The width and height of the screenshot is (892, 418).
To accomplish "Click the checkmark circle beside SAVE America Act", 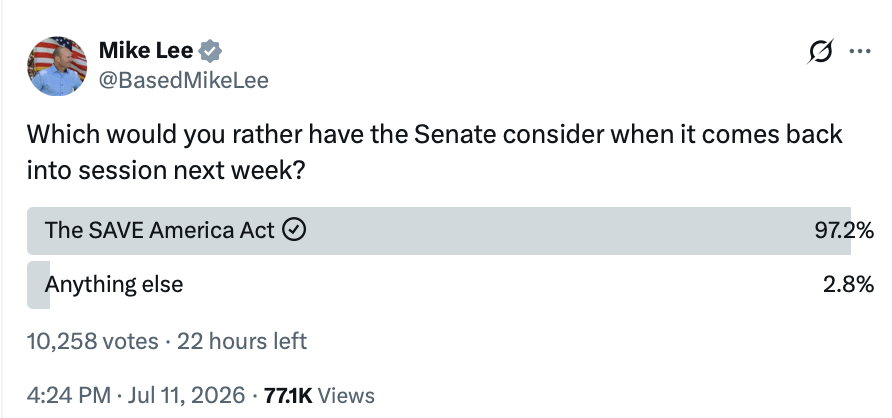I will coord(295,230).
